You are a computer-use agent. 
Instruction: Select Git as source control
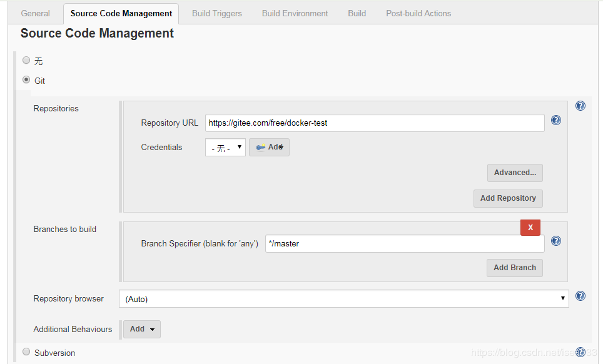26,81
